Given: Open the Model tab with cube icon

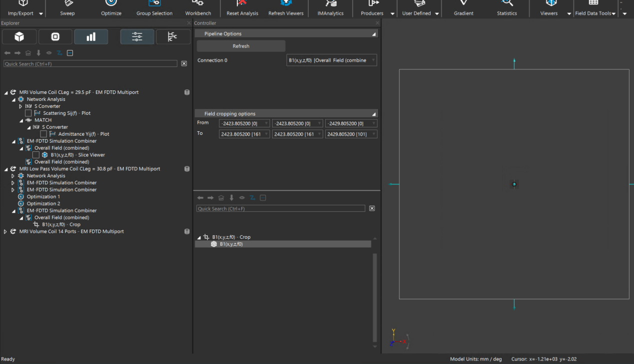Looking at the screenshot, I should (x=19, y=36).
